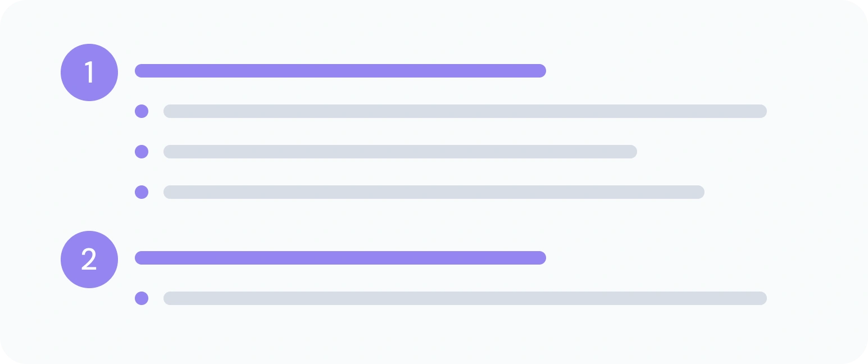Click the bullet dot under section 2
This screenshot has width=868, height=364.
click(142, 298)
